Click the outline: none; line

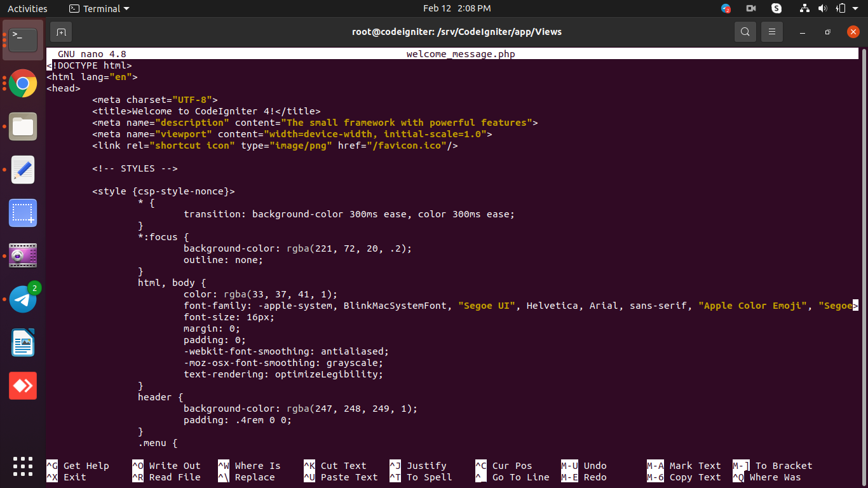[223, 260]
